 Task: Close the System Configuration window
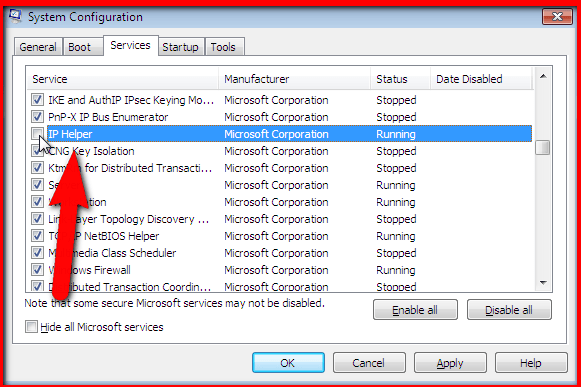tap(557, 17)
